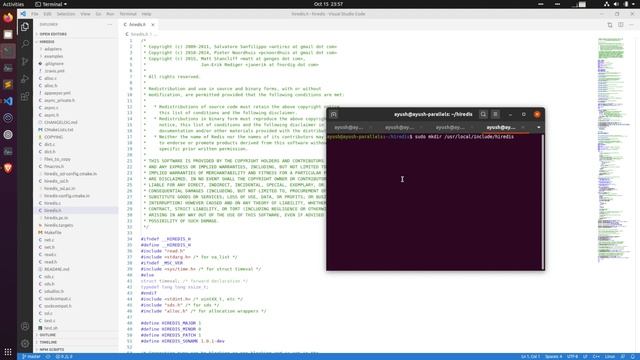Open Files app from the dock

click(8, 35)
